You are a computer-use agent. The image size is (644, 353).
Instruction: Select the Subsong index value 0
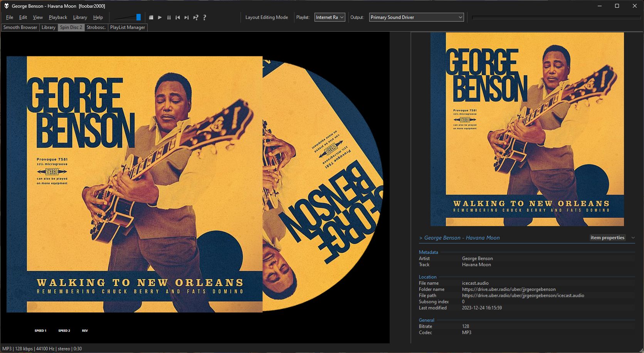click(463, 302)
